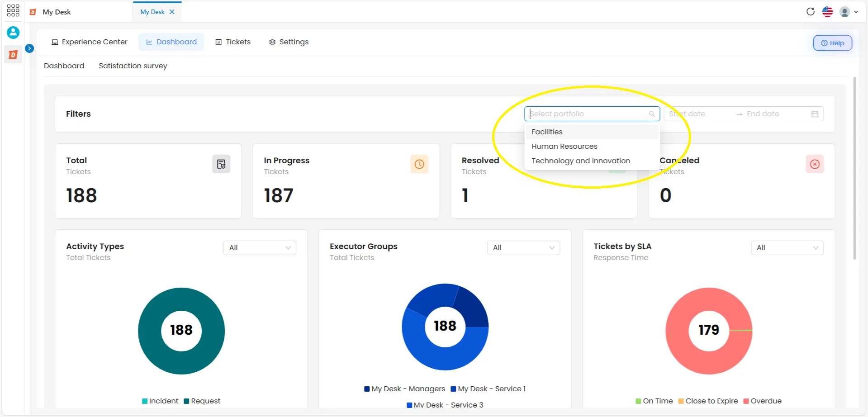Image resolution: width=868 pixels, height=417 pixels.
Task: Click the user profile icon in sidebar
Action: click(x=13, y=32)
